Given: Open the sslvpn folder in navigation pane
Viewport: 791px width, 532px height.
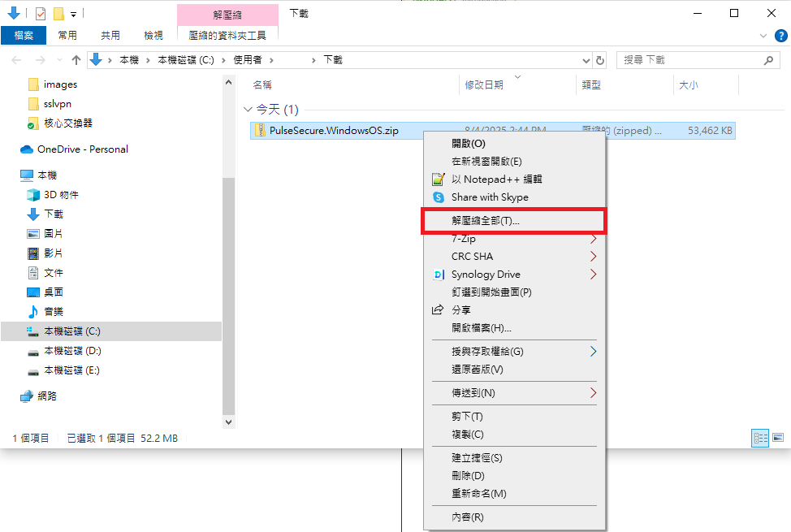Looking at the screenshot, I should 57,104.
